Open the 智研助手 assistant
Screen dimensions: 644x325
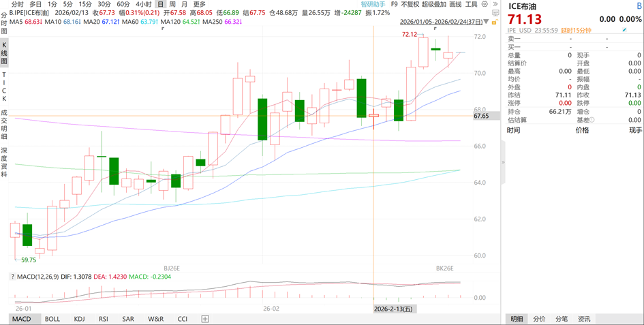coord(373,4)
